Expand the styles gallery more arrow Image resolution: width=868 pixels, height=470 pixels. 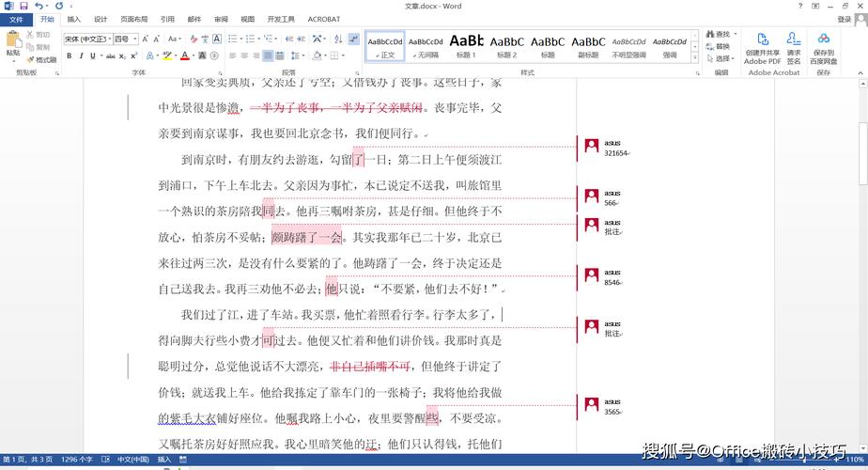695,57
